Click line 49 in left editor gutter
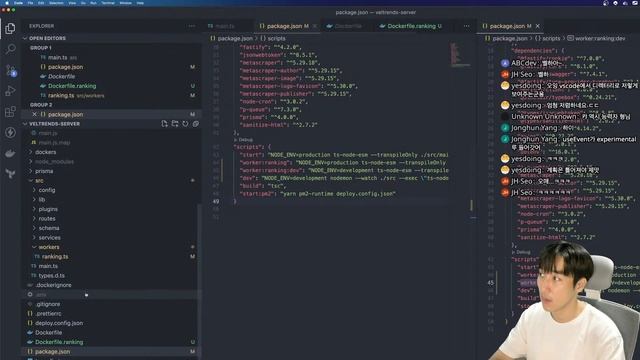Screen dimensions: 640x360 tap(216, 201)
